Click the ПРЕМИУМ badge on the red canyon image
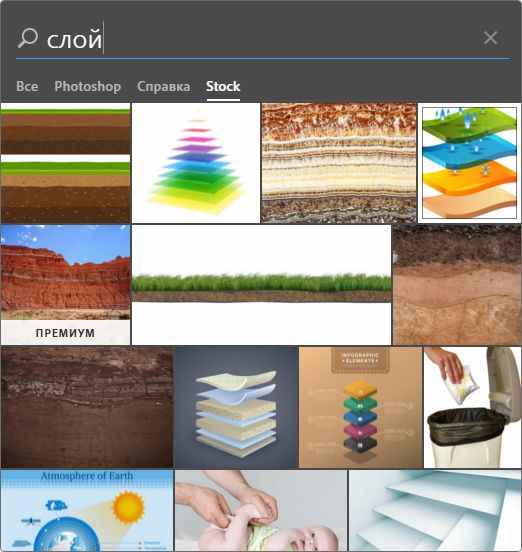Image resolution: width=522 pixels, height=552 pixels. coord(65,332)
